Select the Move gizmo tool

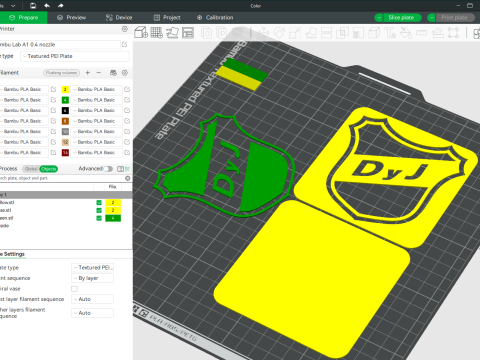click(x=264, y=33)
